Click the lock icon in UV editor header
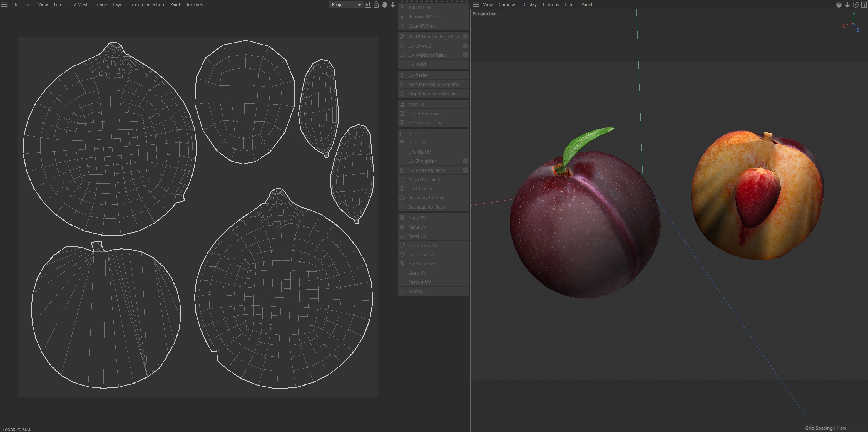 click(x=376, y=5)
